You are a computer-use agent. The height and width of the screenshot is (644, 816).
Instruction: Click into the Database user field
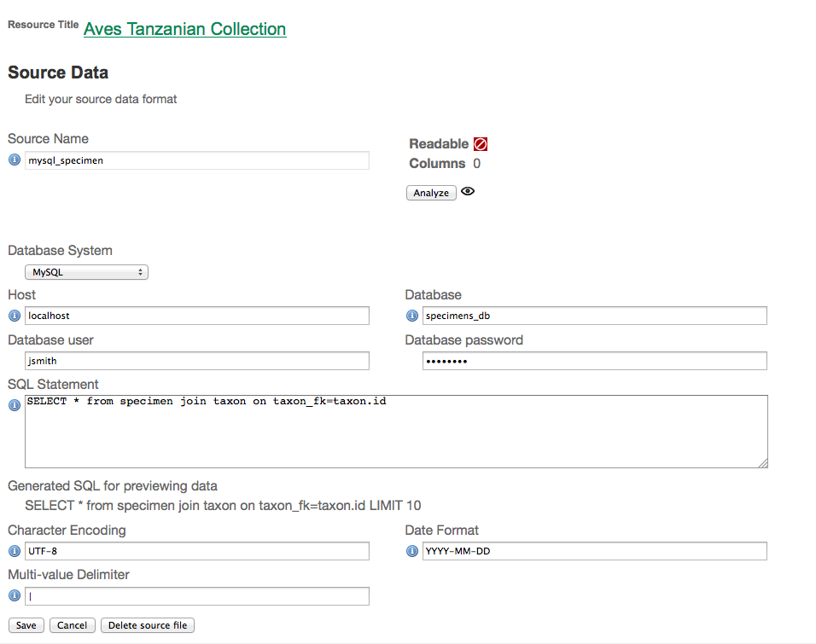point(197,361)
